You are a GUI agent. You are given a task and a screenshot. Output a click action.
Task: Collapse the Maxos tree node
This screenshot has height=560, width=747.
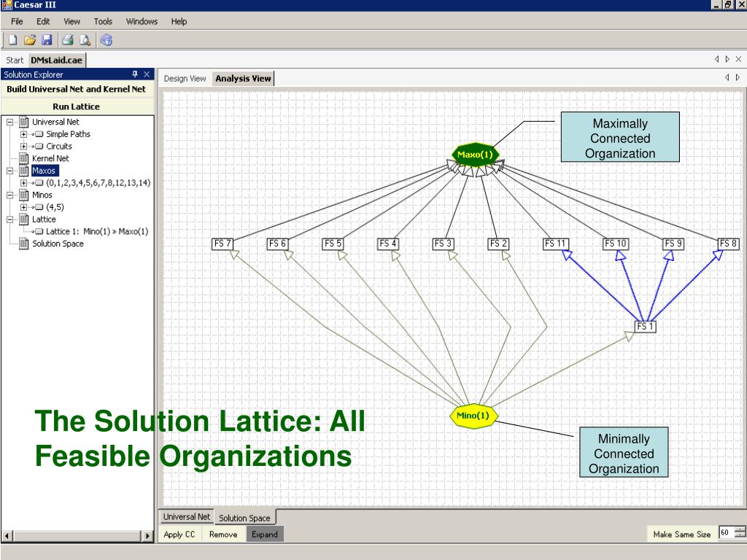tap(9, 171)
